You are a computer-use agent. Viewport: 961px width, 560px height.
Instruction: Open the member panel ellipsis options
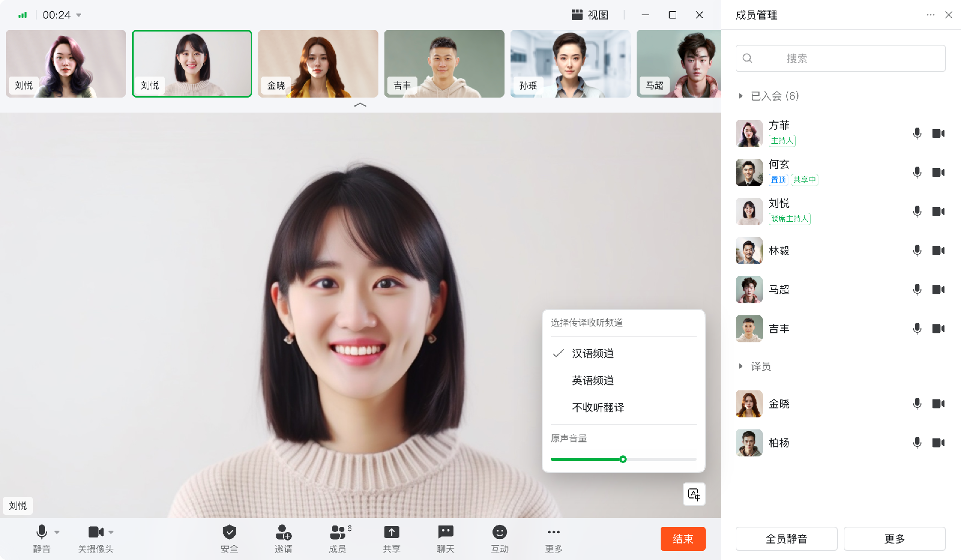click(930, 15)
